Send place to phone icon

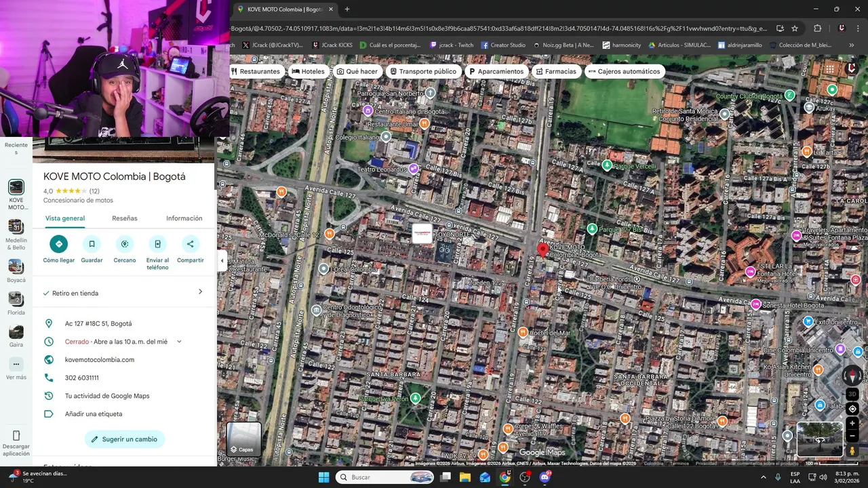[x=157, y=244]
